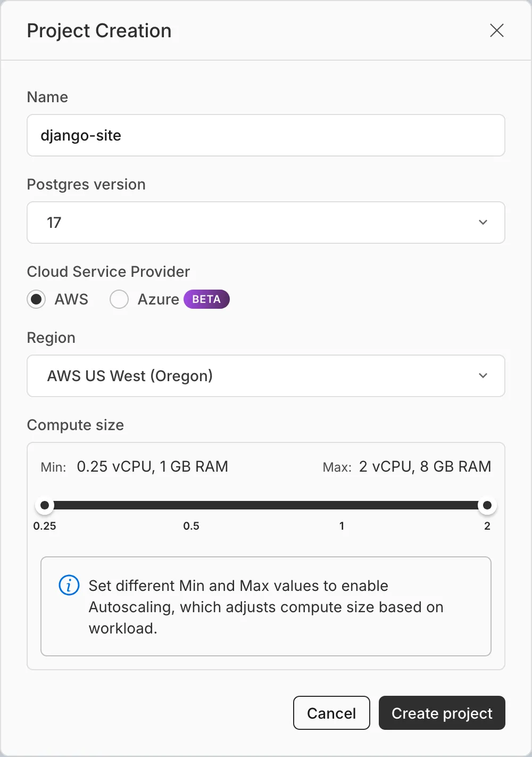
Task: Click the Postgres version chevron arrow
Action: click(x=483, y=223)
